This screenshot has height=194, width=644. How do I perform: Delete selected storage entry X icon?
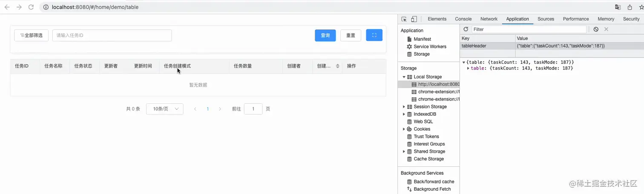pyautogui.click(x=606, y=29)
